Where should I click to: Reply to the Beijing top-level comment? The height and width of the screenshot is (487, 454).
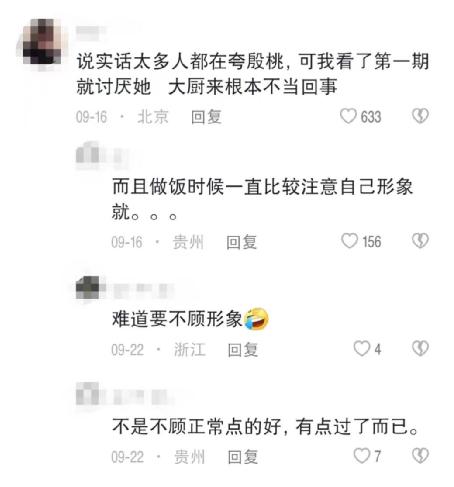[x=206, y=117]
